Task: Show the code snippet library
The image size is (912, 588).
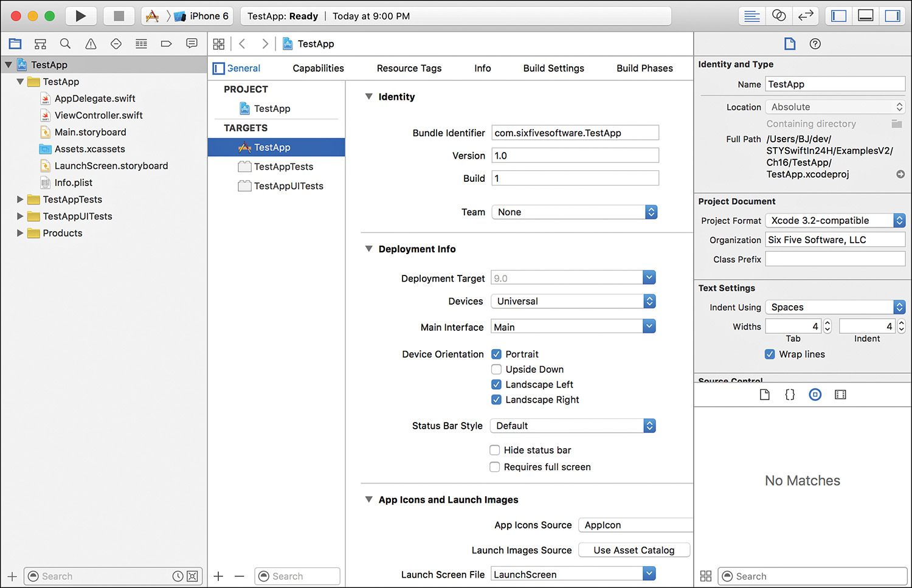Action: pos(790,395)
